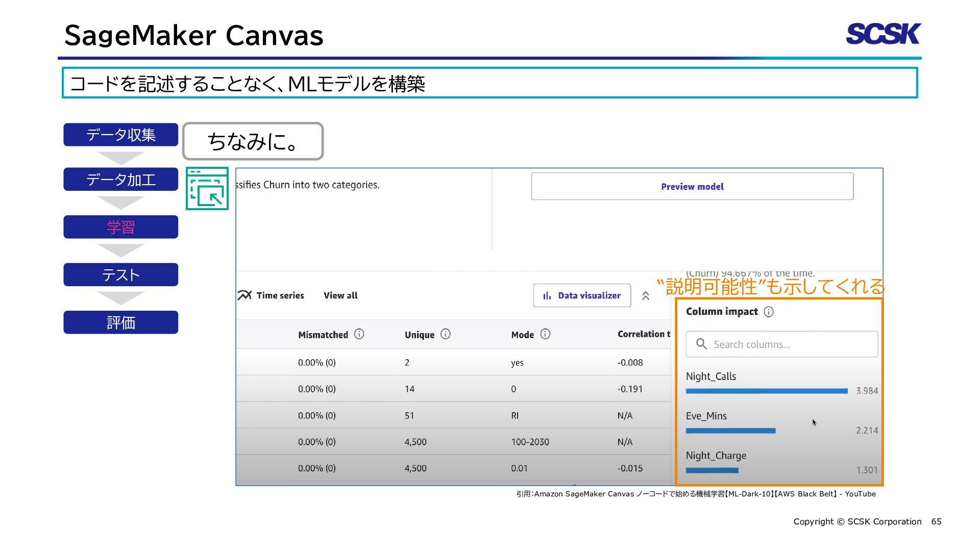Click the Unique cell reading 2
This screenshot has width=980, height=551.
point(407,363)
